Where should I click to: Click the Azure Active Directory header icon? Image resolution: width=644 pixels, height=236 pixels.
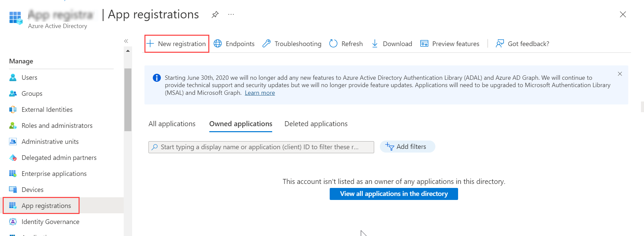pos(16,18)
